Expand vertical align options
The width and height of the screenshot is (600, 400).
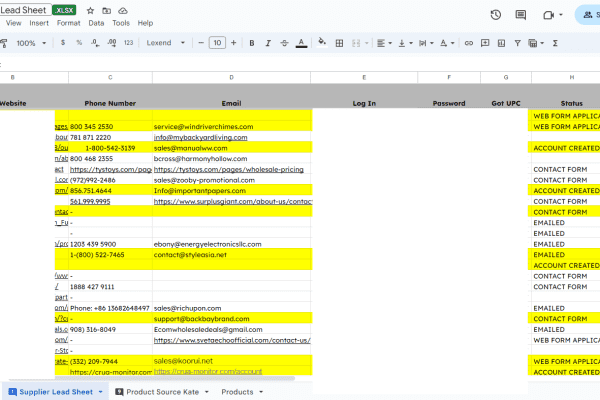click(411, 43)
